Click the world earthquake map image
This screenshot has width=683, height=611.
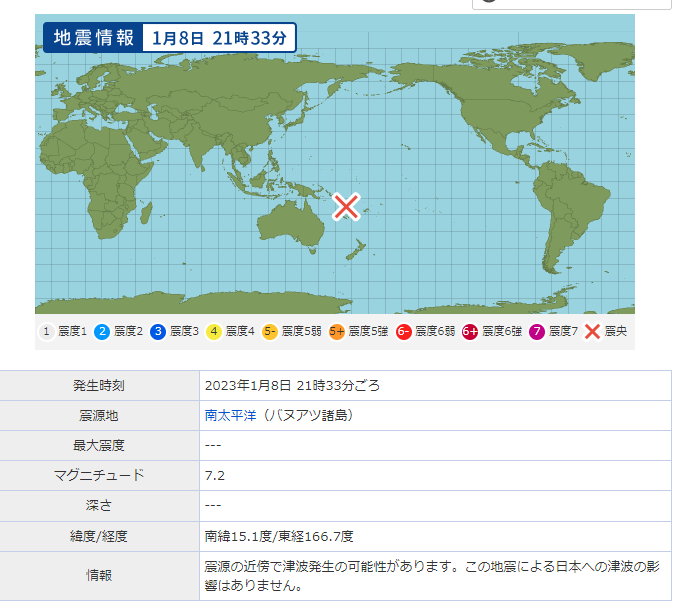click(335, 164)
